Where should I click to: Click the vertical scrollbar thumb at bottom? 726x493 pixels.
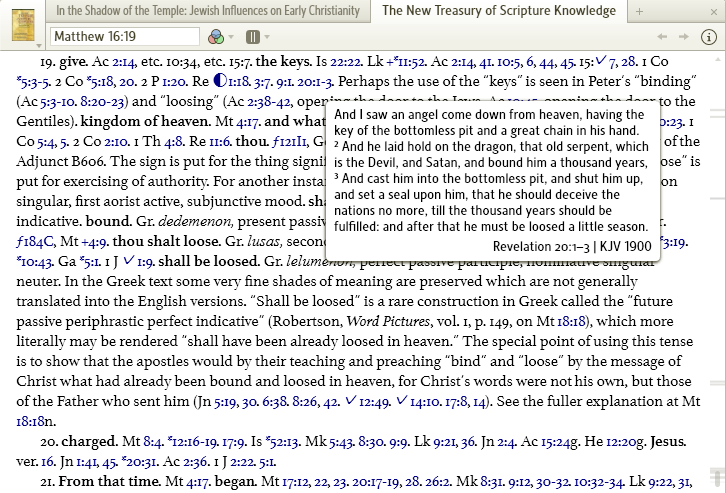pyautogui.click(x=717, y=477)
